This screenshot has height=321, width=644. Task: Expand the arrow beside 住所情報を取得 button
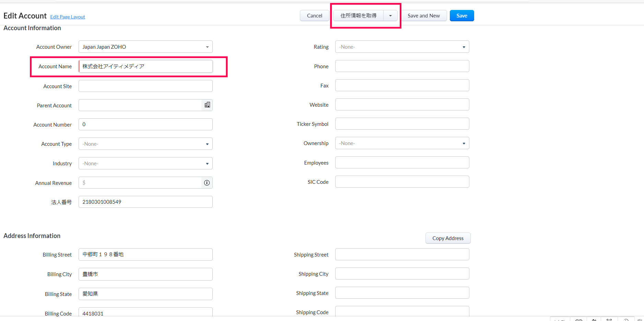click(390, 16)
